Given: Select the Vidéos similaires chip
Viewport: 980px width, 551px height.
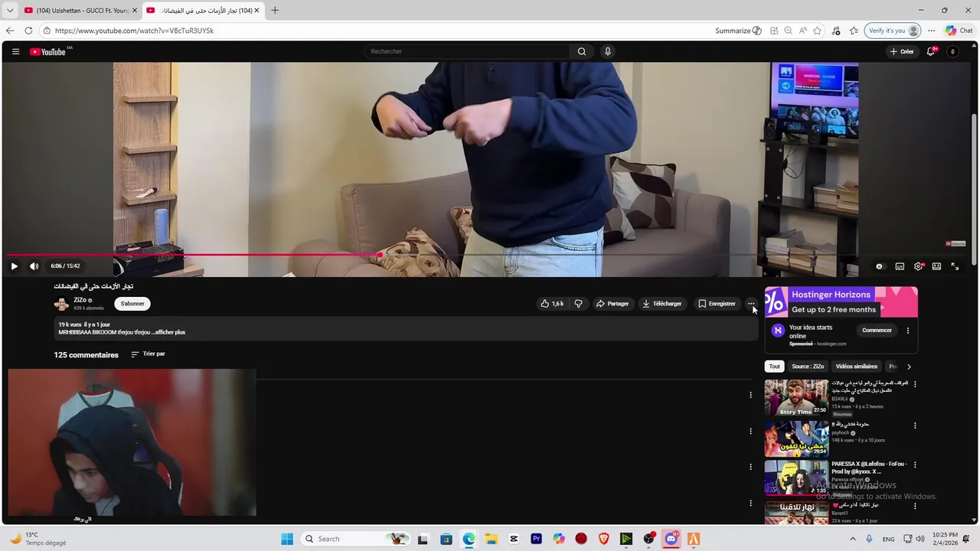Looking at the screenshot, I should click(x=857, y=367).
